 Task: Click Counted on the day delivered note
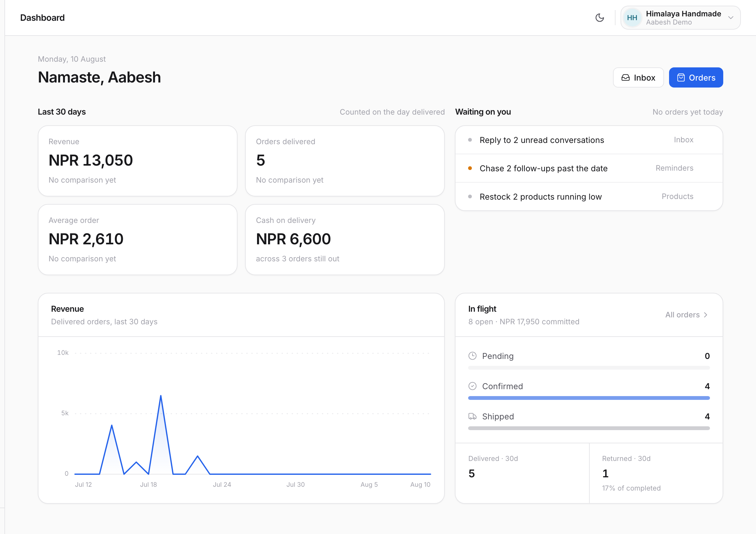click(x=392, y=112)
